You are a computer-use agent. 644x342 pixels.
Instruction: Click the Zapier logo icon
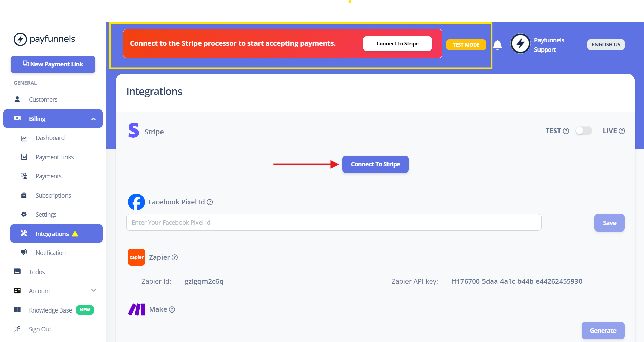(136, 257)
